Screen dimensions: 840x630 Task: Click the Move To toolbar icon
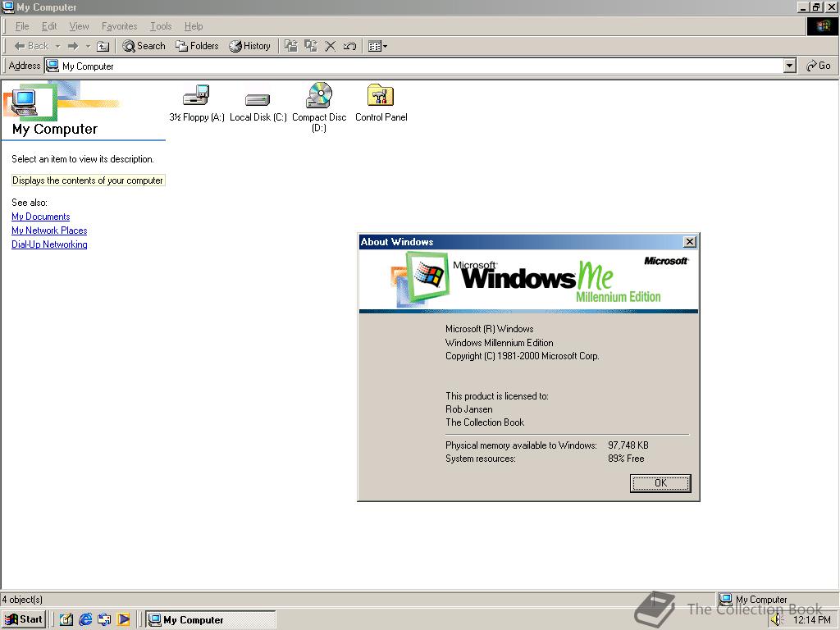point(291,46)
